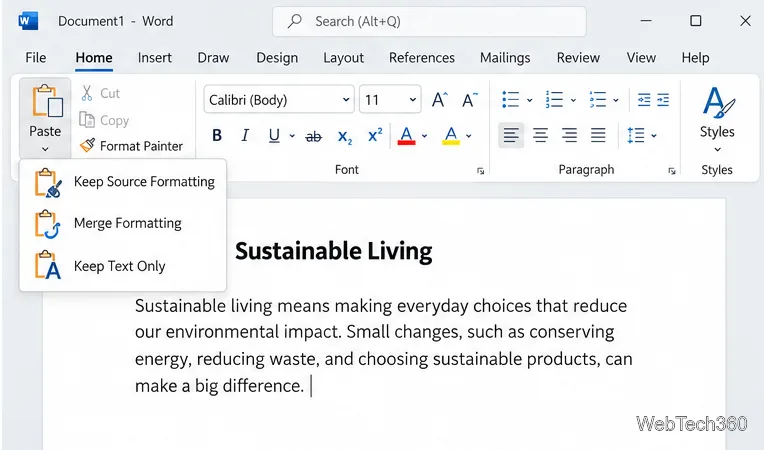The height and width of the screenshot is (450, 764).
Task: Justify the paragraph text
Action: (x=598, y=135)
